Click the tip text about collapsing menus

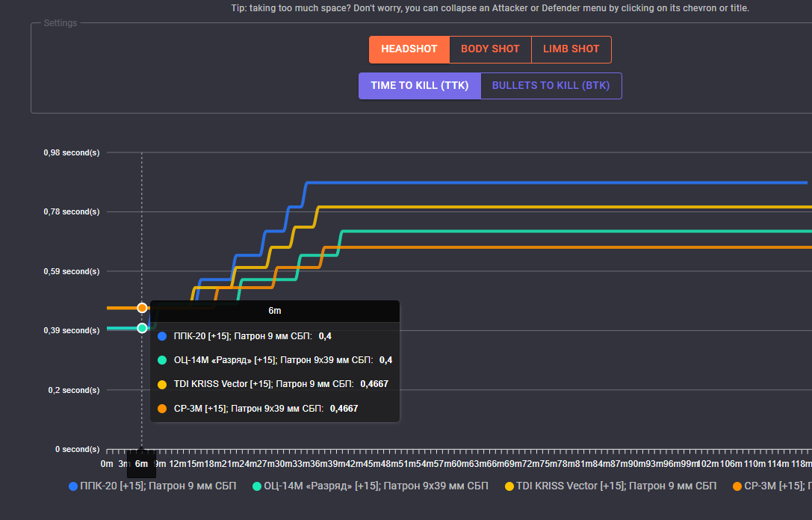pyautogui.click(x=490, y=8)
